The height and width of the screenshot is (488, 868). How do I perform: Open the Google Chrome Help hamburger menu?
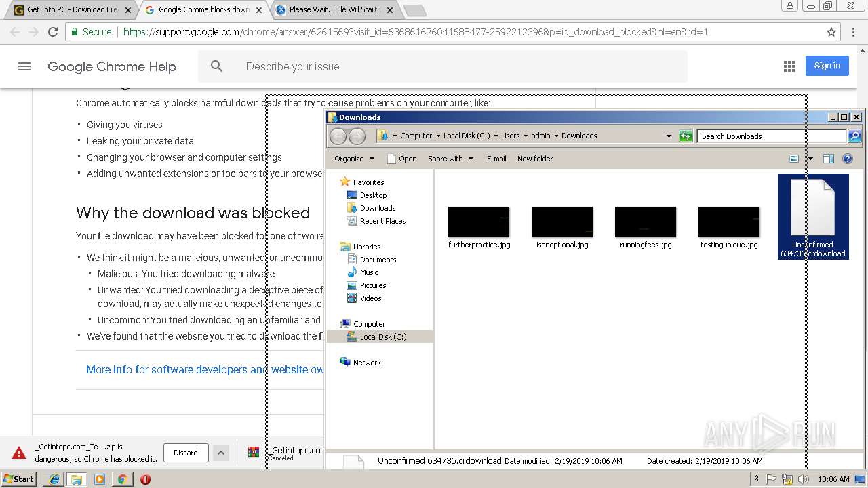[24, 66]
